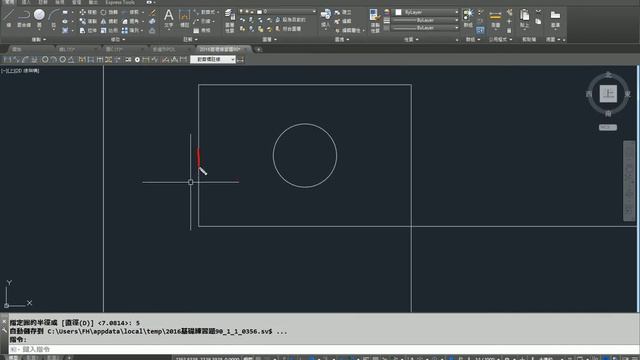Image resolution: width=640 pixels, height=360 pixels.
Task: Click the white color swatch for object color
Action: point(398,12)
